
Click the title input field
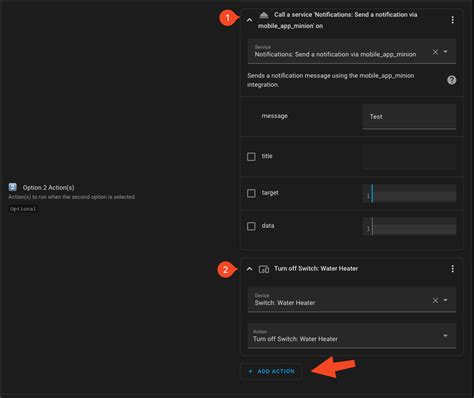[x=409, y=156]
